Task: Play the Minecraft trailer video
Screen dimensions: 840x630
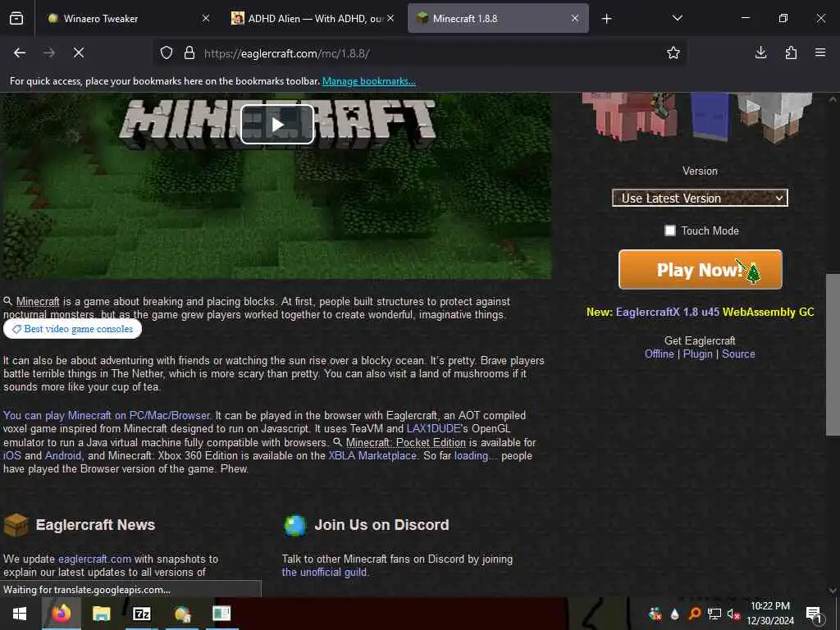Action: click(277, 125)
